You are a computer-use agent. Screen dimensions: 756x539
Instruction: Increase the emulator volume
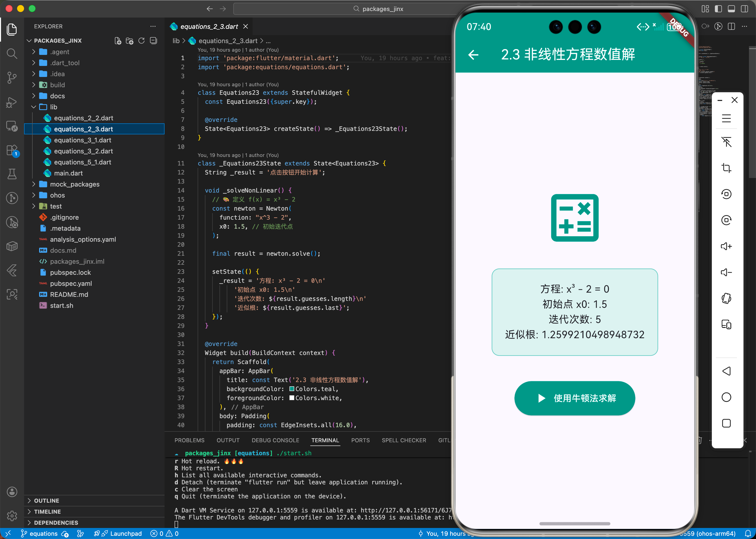point(726,246)
